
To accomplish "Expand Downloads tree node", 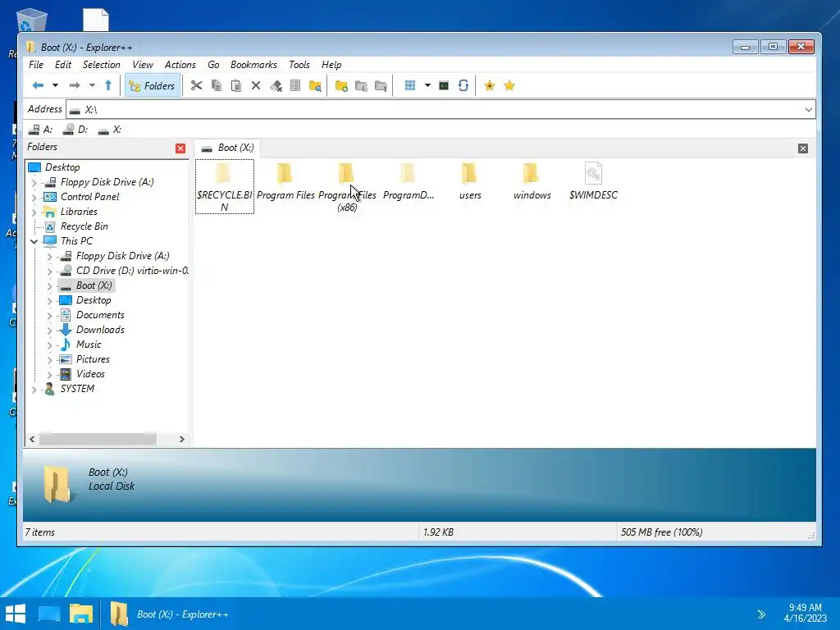I will click(x=49, y=330).
